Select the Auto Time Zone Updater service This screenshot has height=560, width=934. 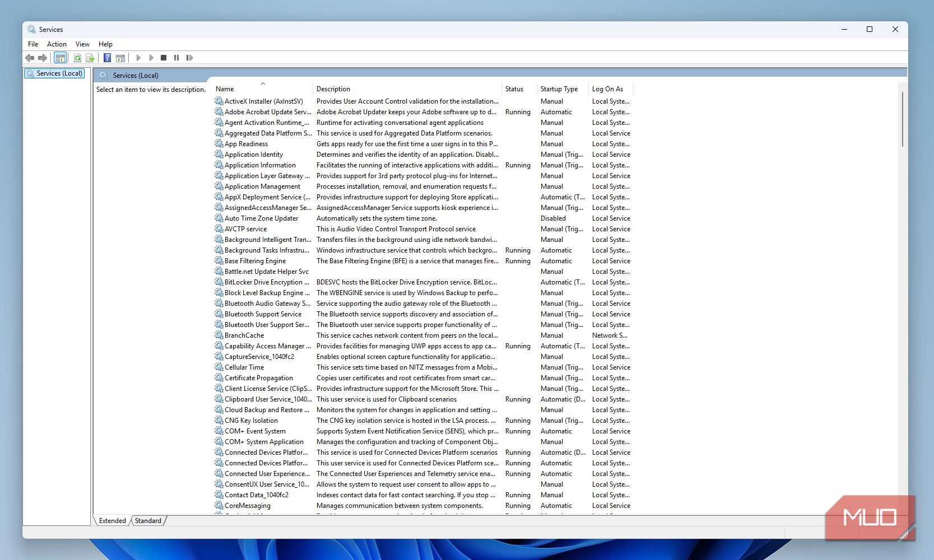423,218
